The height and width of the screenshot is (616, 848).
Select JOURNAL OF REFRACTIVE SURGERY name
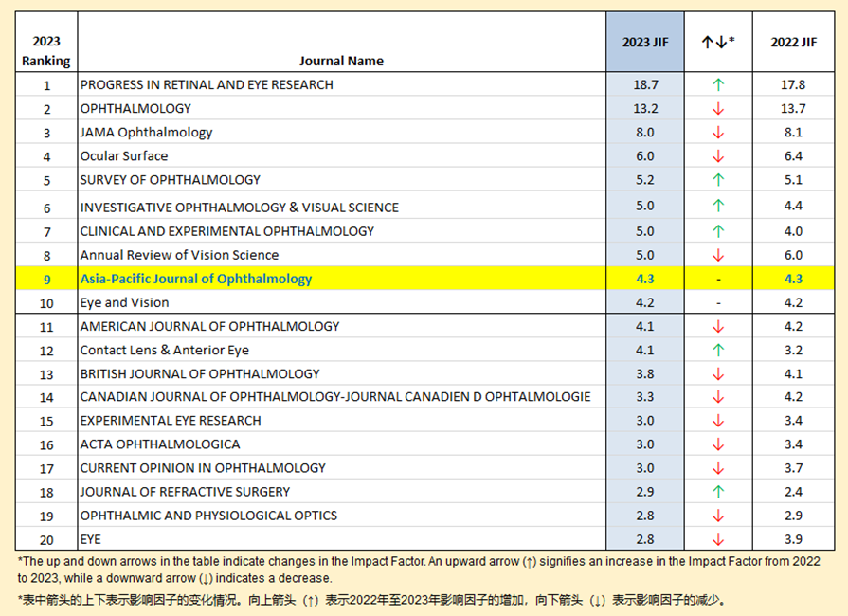click(x=185, y=492)
